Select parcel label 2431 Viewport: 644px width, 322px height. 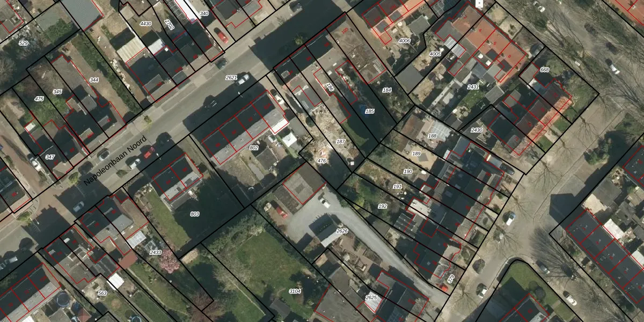click(473, 87)
